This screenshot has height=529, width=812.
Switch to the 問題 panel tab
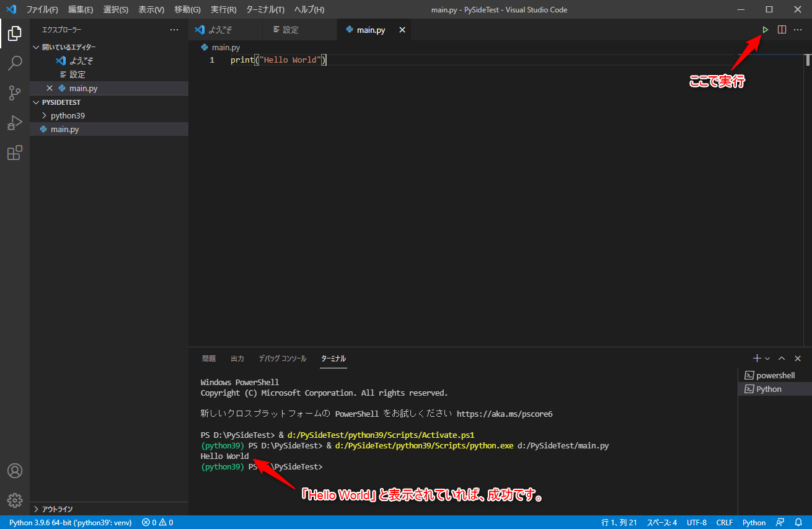coord(209,358)
